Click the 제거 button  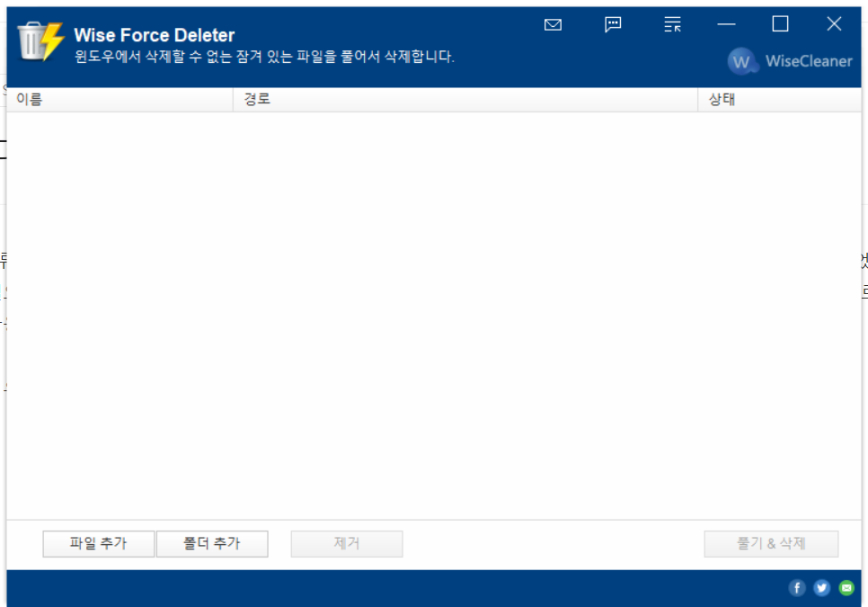coord(347,543)
